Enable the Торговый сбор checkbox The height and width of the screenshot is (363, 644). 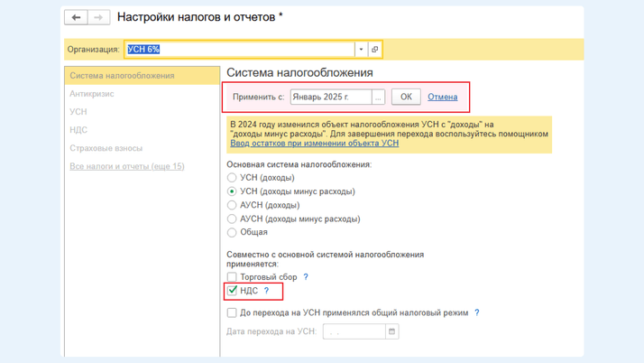(233, 277)
